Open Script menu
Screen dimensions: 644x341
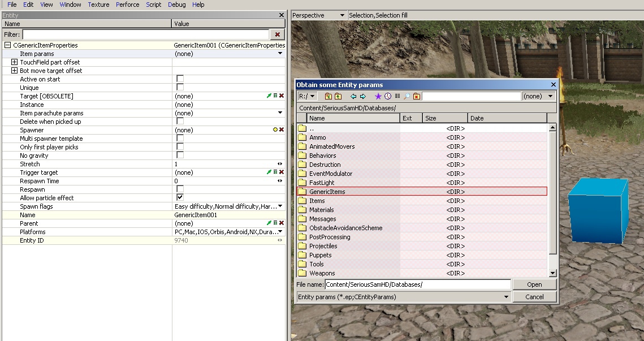point(154,5)
